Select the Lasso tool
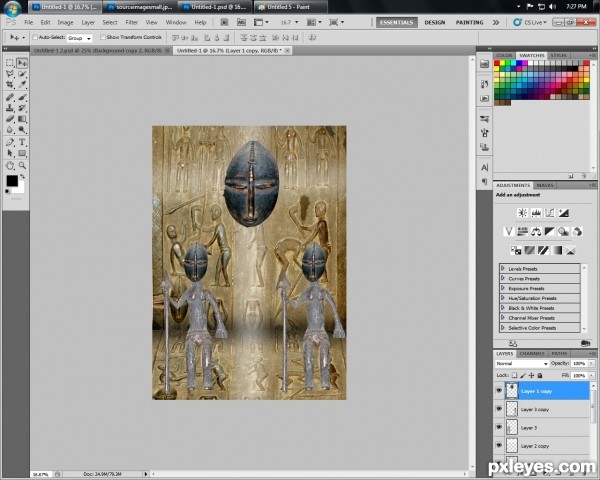Image resolution: width=600 pixels, height=480 pixels. pos(10,74)
